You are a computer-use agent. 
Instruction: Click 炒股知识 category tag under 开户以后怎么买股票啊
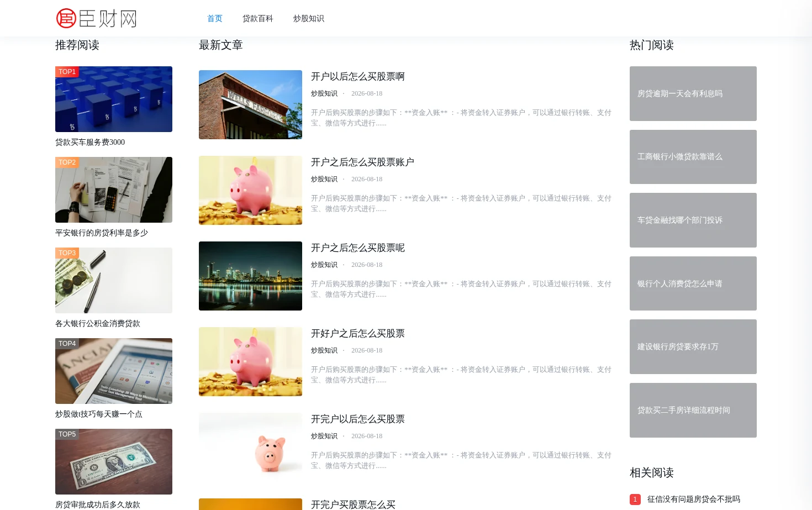pyautogui.click(x=324, y=94)
